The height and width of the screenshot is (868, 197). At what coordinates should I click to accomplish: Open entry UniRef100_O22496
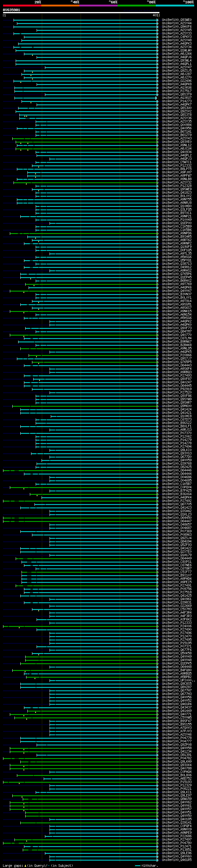click(177, 81)
